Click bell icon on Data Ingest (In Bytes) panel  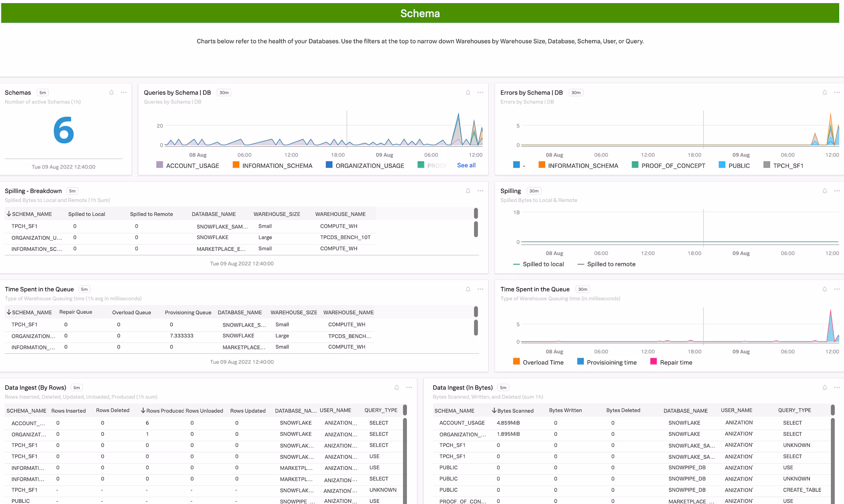tap(825, 387)
